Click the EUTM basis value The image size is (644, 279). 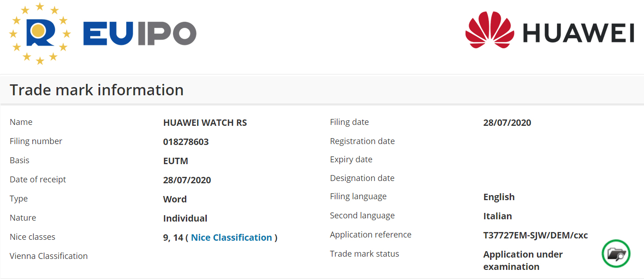[175, 161]
